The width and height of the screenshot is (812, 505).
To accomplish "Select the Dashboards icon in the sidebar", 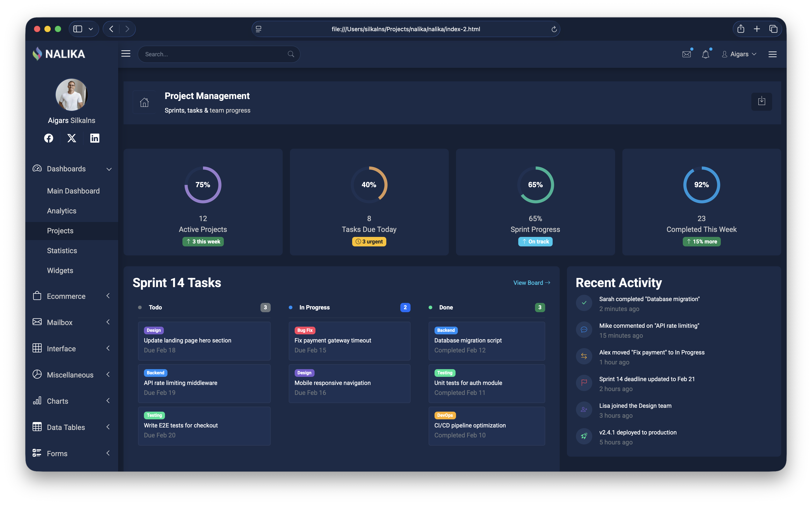I will pos(37,169).
